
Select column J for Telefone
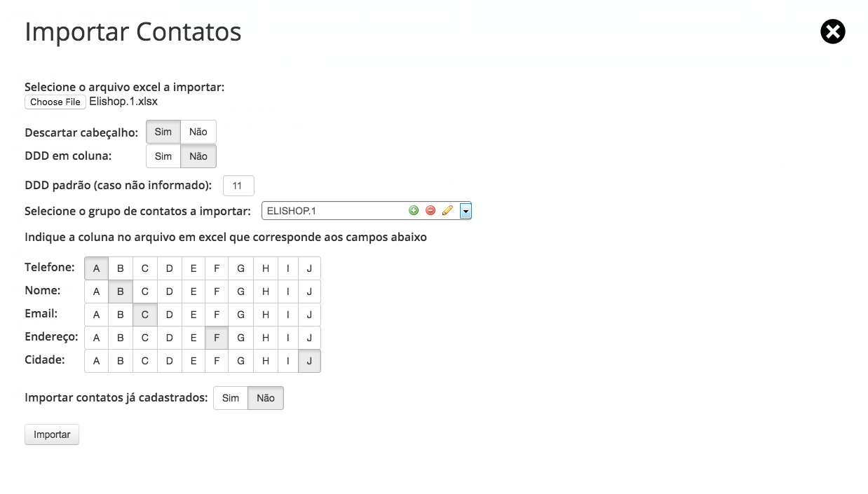[x=309, y=268]
